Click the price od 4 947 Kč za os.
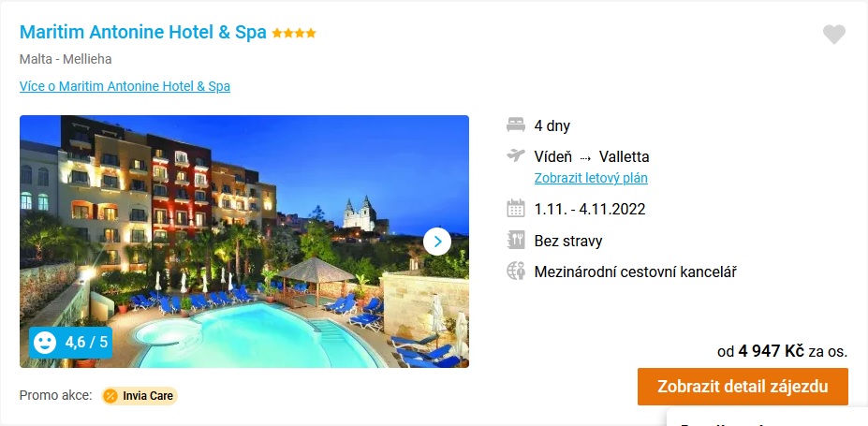Image resolution: width=868 pixels, height=426 pixels. point(782,351)
